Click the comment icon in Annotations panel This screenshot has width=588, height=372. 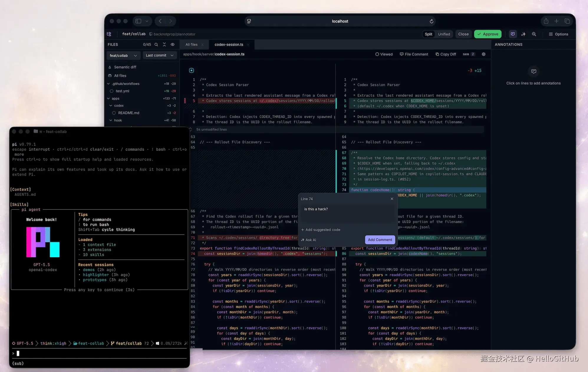point(533,71)
